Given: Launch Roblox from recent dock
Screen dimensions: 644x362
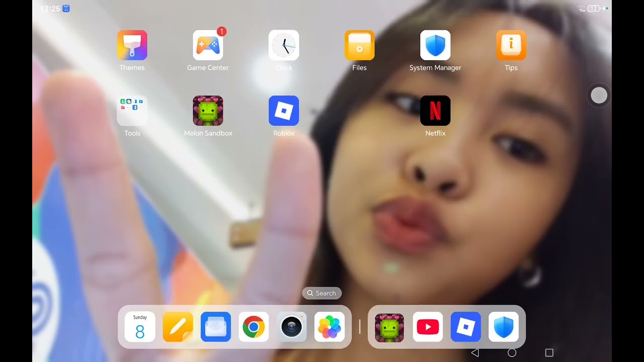Looking at the screenshot, I should [x=465, y=327].
